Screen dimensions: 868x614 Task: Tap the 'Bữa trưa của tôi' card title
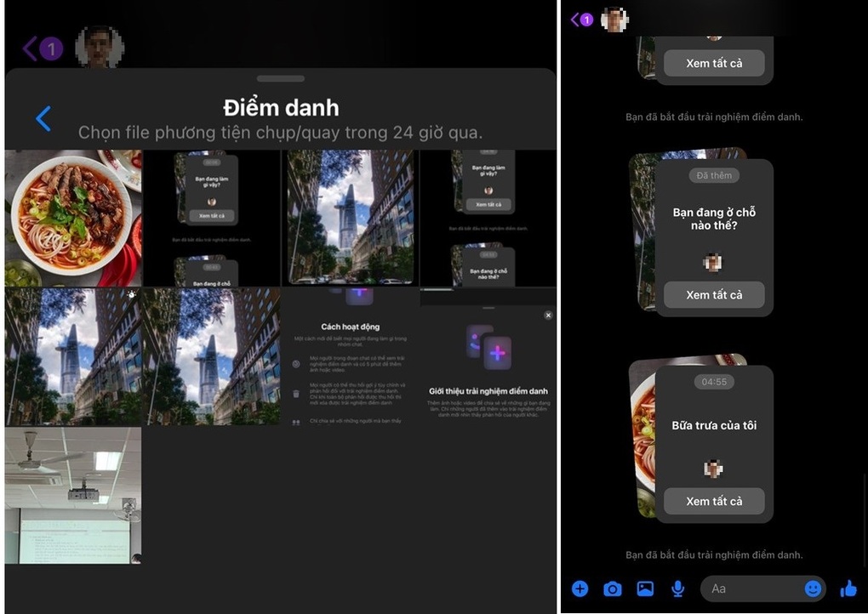[x=714, y=425]
